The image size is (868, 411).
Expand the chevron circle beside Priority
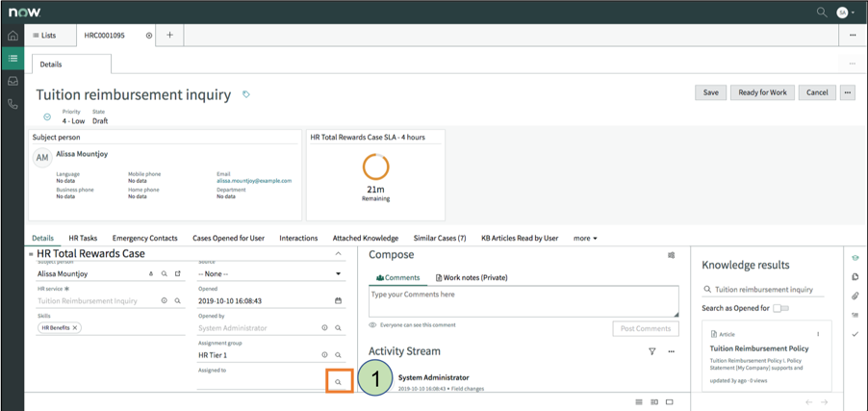(x=47, y=116)
